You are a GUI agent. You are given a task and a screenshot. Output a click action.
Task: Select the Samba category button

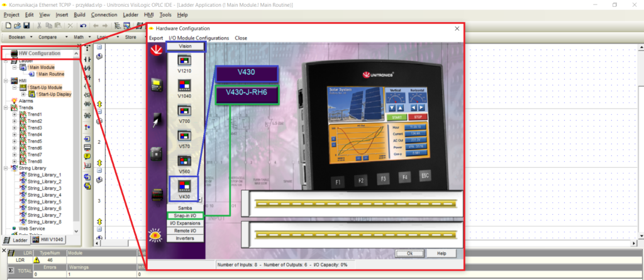186,208
